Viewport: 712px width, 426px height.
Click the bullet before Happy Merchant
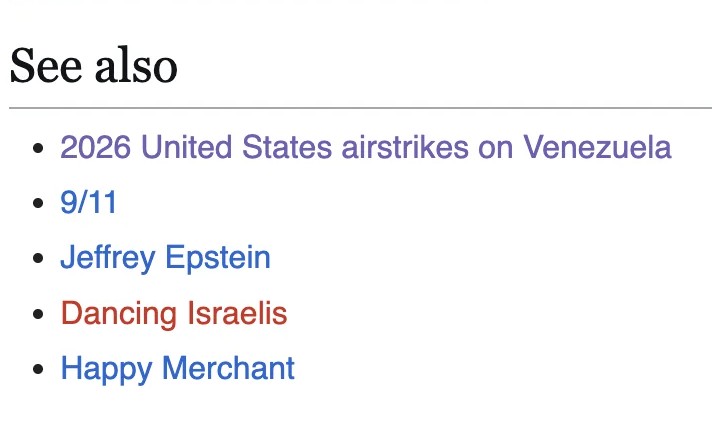[x=39, y=370]
